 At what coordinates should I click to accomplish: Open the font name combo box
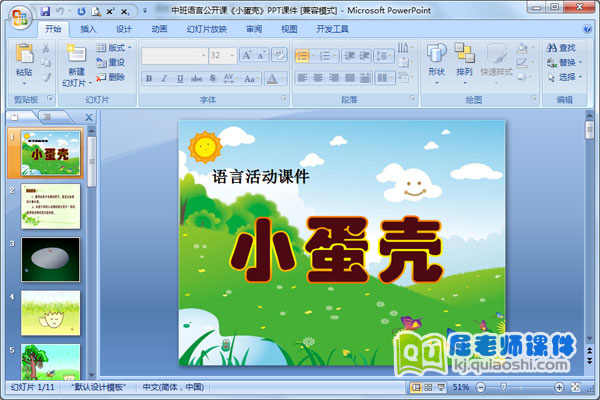pyautogui.click(x=174, y=56)
